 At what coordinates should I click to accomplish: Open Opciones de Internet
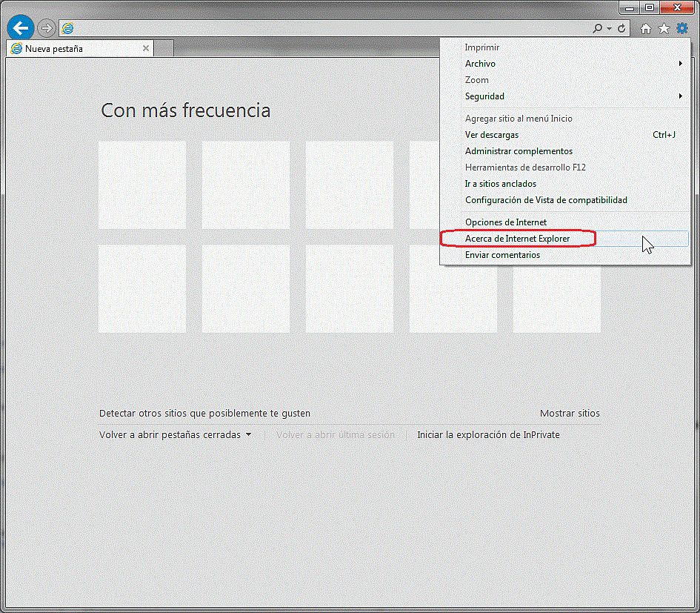pos(565,222)
